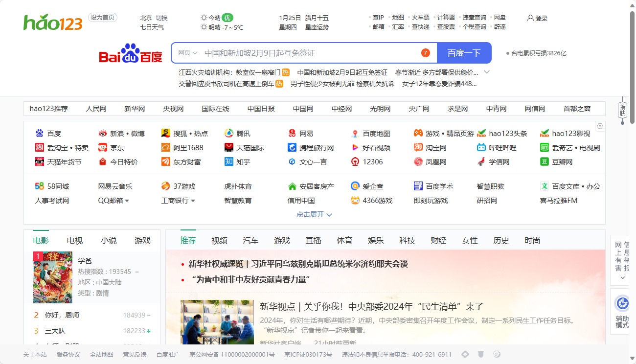Screen dimensions: 636x364
Task: Expand 工商银行 dropdown arrow
Action: coord(193,201)
